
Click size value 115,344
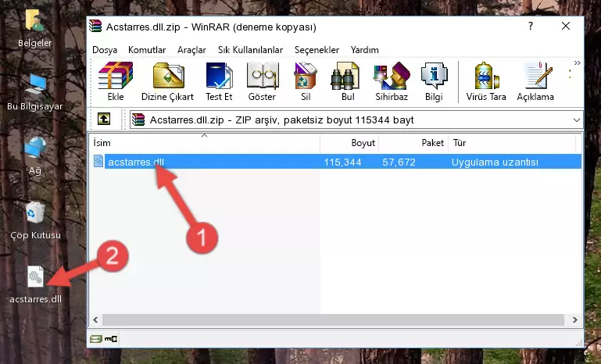342,162
